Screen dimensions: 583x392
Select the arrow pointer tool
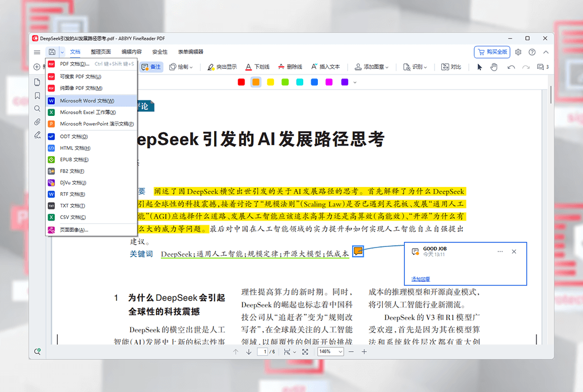479,67
